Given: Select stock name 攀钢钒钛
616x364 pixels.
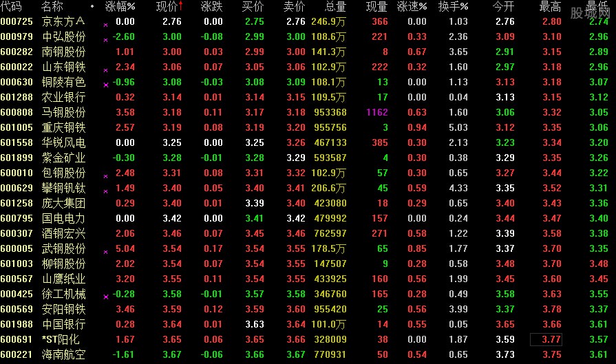Looking at the screenshot, I should (x=63, y=188).
